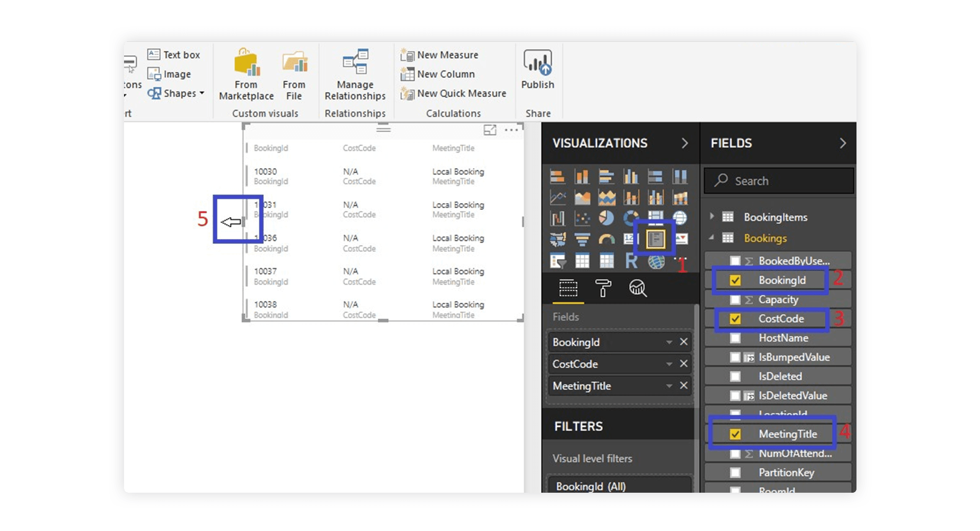This screenshot has width=980, height=531.
Task: Switch to the Format paint roller tab
Action: coord(603,288)
